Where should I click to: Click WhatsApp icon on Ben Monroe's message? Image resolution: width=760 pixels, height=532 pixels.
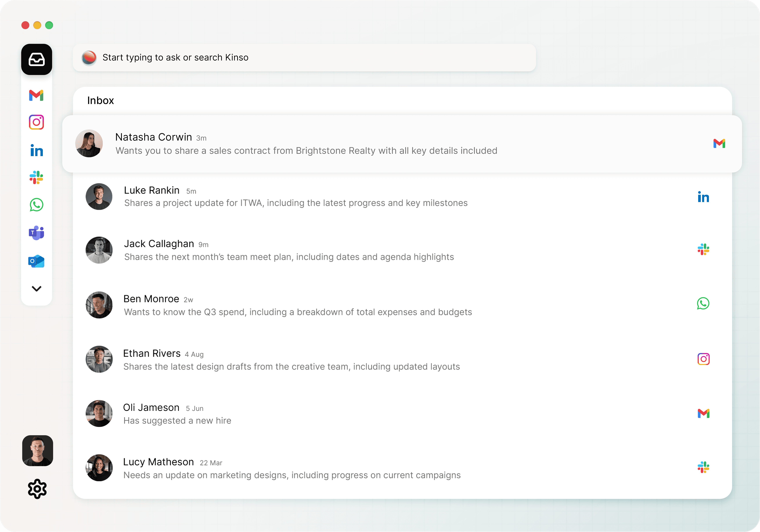703,303
